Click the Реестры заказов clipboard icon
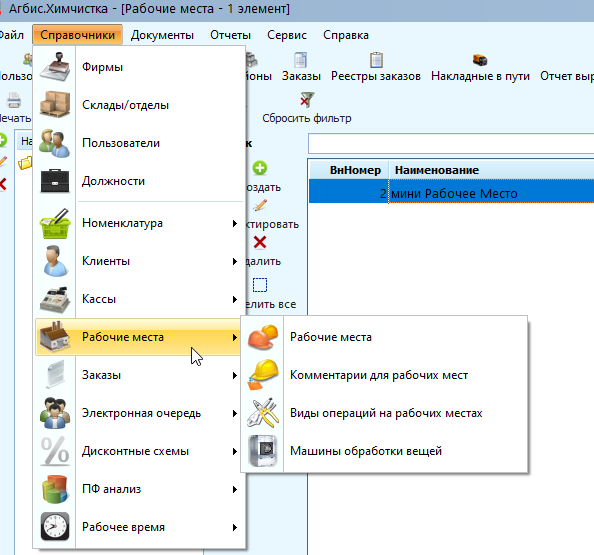This screenshot has height=555, width=594. [x=376, y=60]
